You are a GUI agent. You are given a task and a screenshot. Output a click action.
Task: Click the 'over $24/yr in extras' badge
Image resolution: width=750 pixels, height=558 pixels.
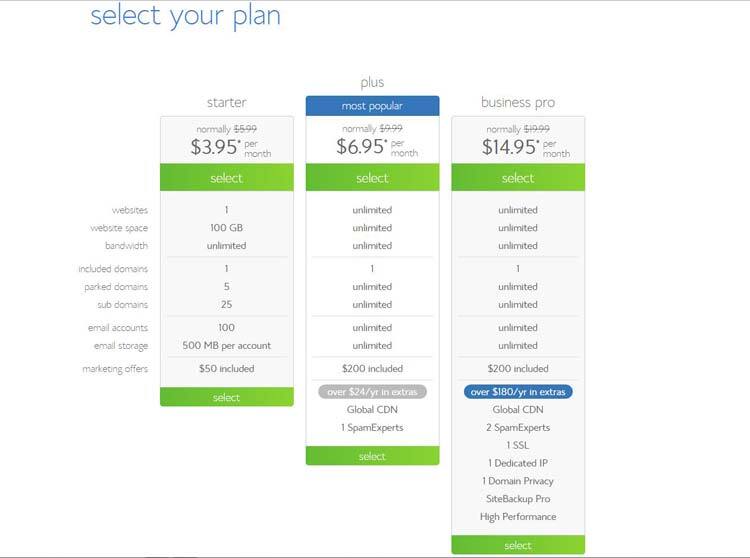click(372, 392)
